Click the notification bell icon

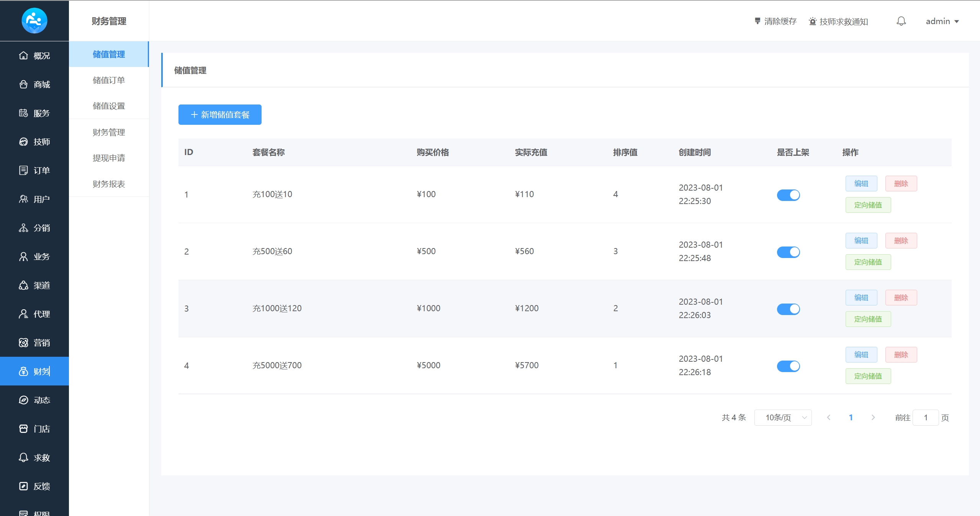(x=901, y=21)
